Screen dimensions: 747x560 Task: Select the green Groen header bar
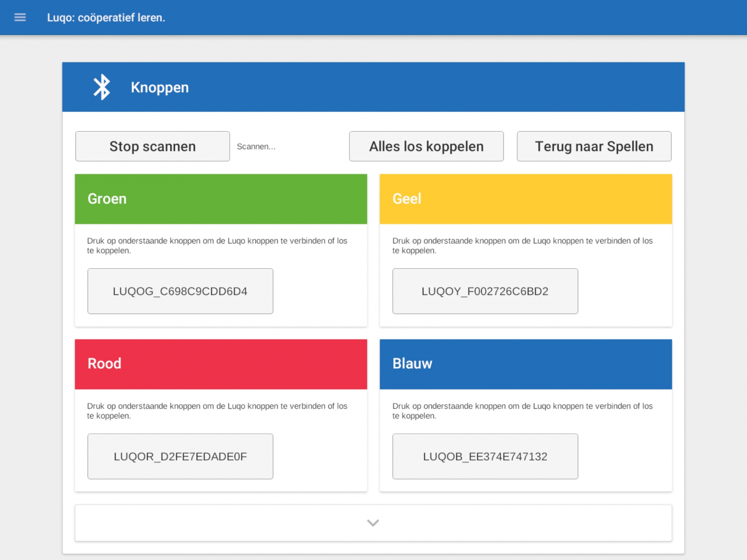[x=221, y=199]
